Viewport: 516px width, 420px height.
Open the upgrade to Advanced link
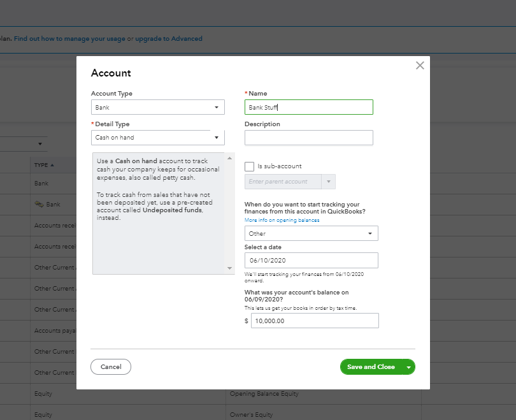(169, 39)
